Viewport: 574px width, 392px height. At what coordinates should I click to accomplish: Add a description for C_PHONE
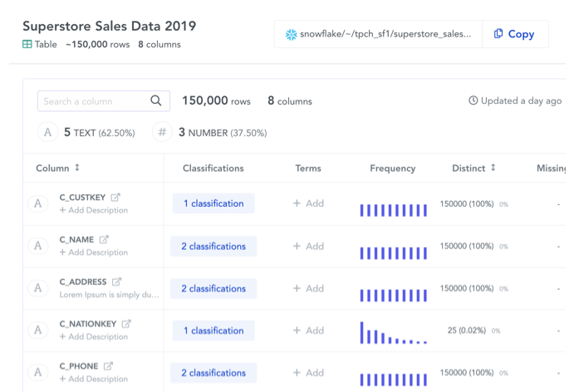(93, 379)
